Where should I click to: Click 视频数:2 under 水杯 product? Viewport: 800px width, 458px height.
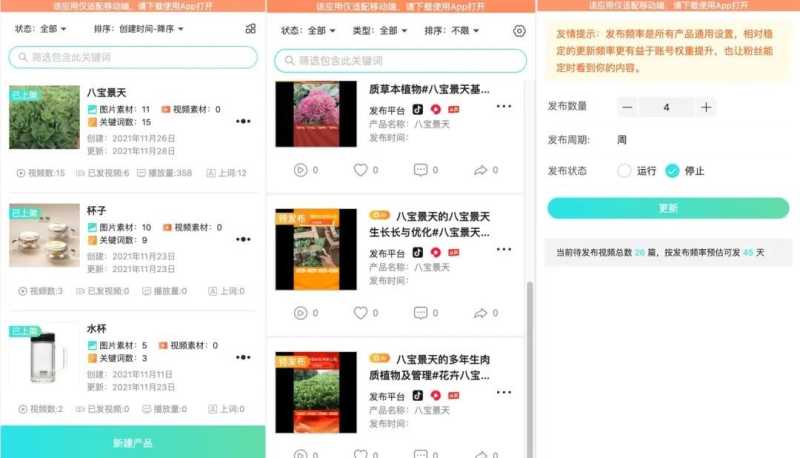[x=40, y=409]
